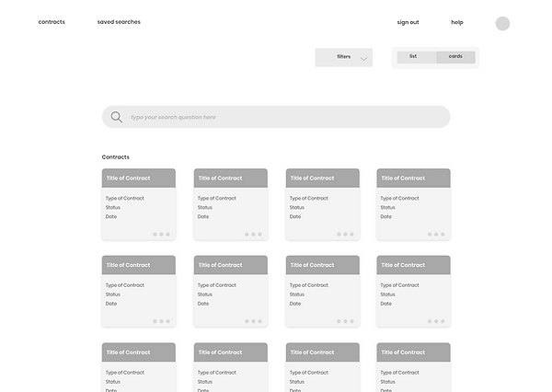Switch to list view

tap(417, 57)
